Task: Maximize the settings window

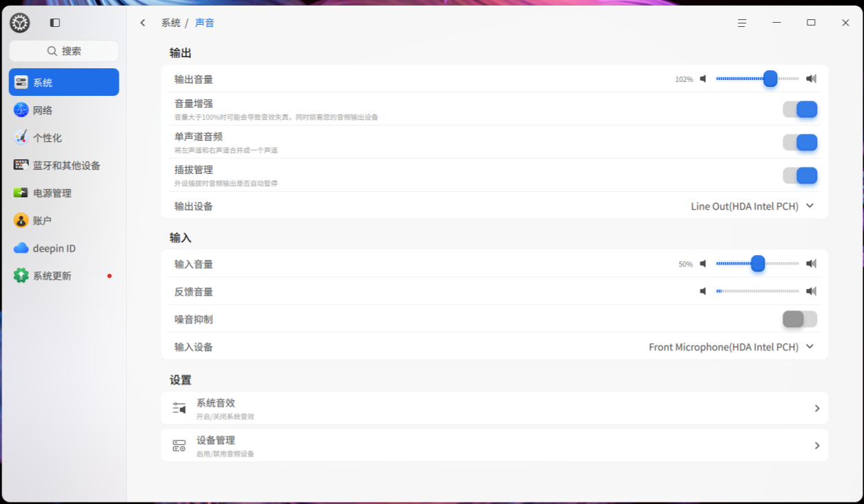Action: (x=811, y=23)
